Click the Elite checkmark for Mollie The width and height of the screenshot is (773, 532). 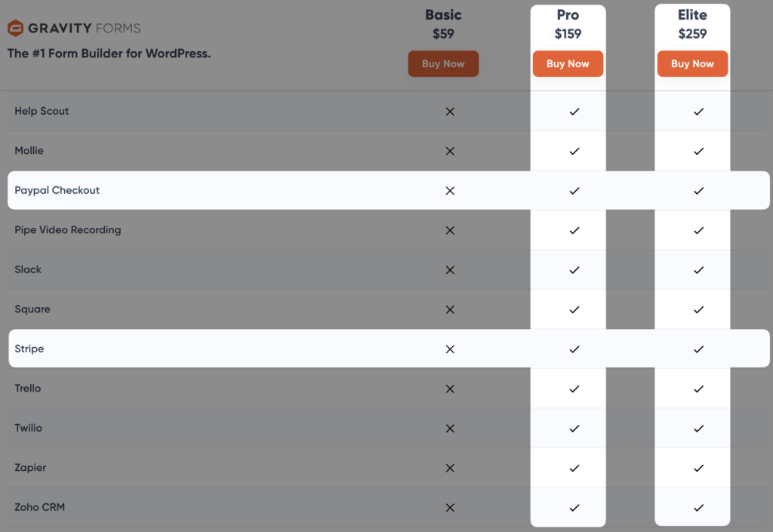tap(698, 151)
